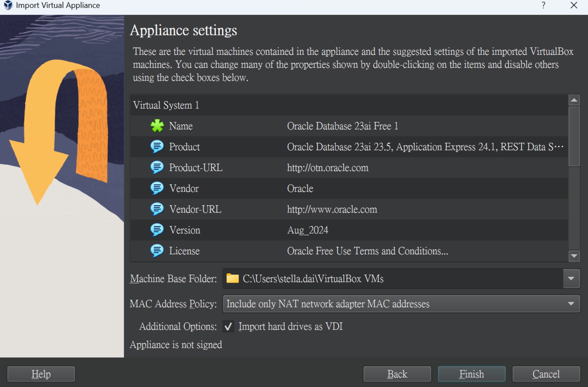This screenshot has width=588, height=387.
Task: Cancel the import wizard
Action: coord(546,374)
